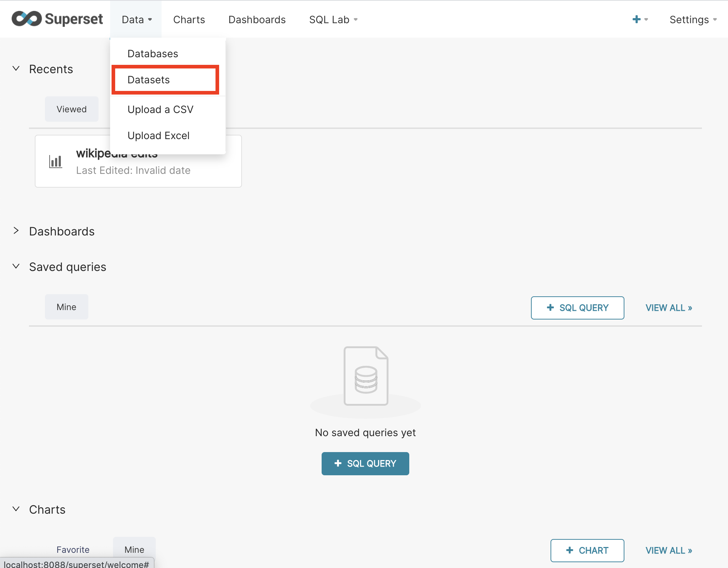Image resolution: width=728 pixels, height=568 pixels.
Task: Select Databases from the Data menu
Action: pyautogui.click(x=152, y=53)
